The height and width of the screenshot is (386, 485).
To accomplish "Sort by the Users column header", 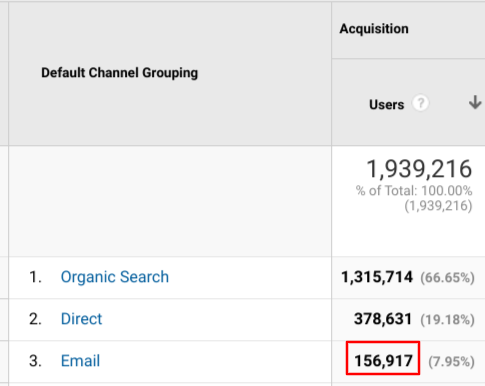I will point(386,105).
